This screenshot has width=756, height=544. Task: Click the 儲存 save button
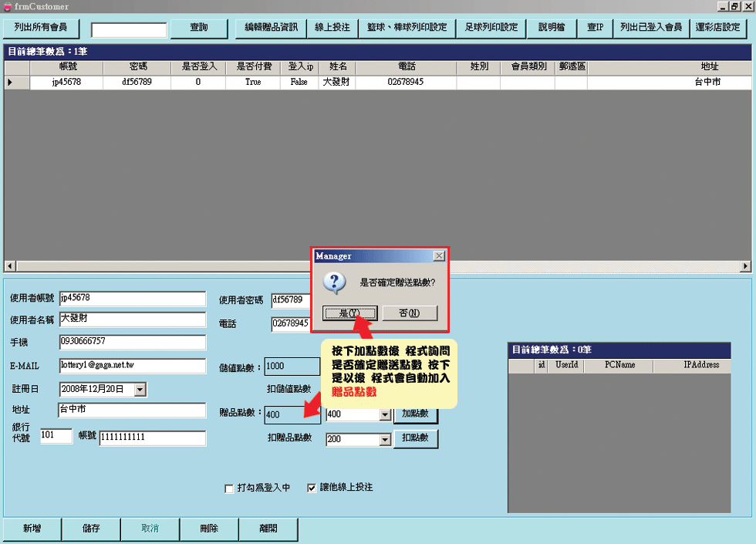[91, 529]
